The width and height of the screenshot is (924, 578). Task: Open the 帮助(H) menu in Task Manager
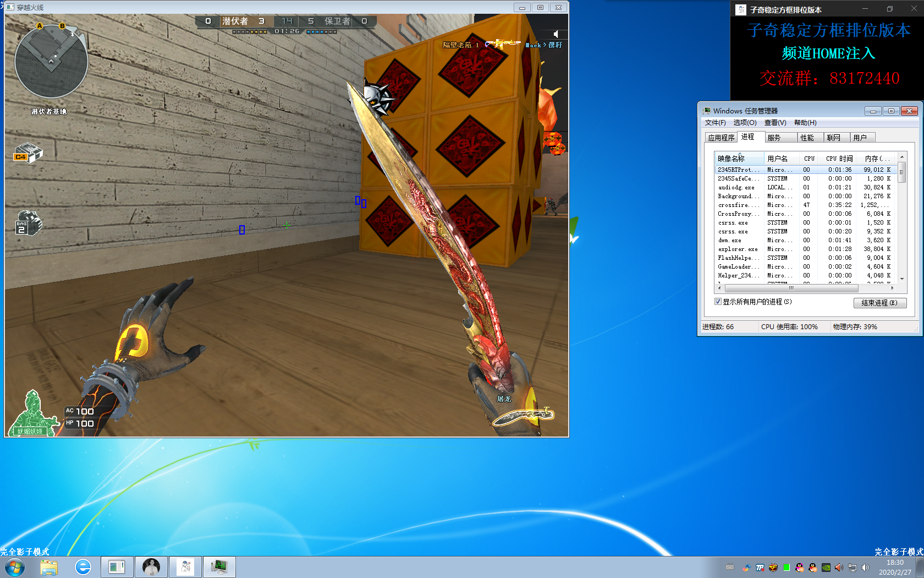[805, 123]
